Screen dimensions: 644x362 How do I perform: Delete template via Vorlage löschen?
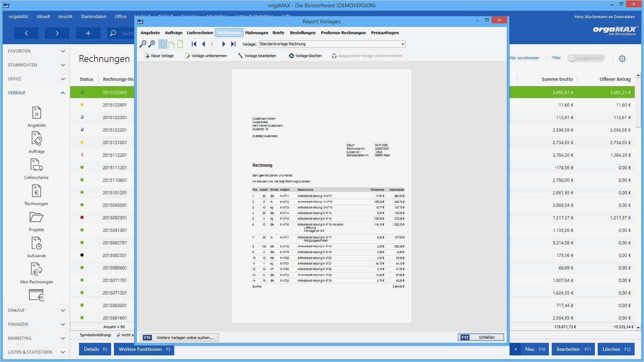point(305,56)
